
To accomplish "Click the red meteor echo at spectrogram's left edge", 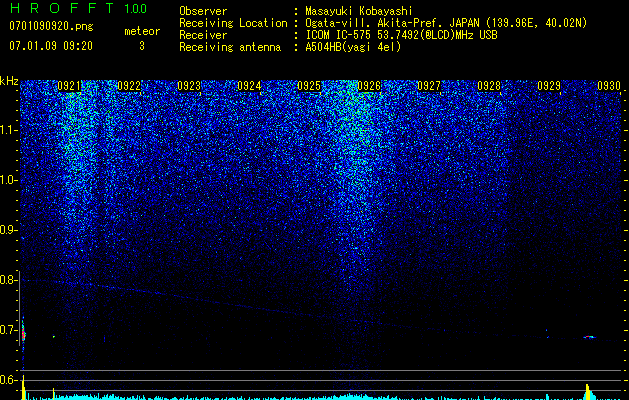I will point(23,334).
